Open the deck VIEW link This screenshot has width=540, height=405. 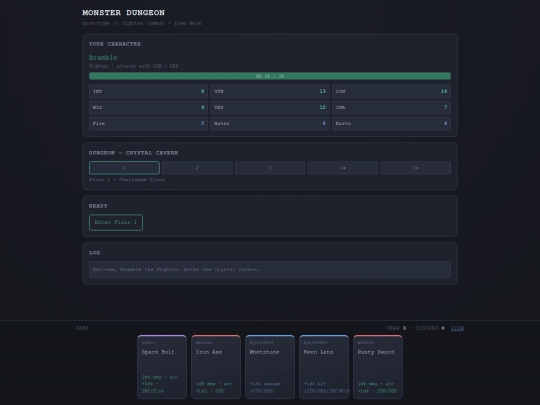click(457, 328)
